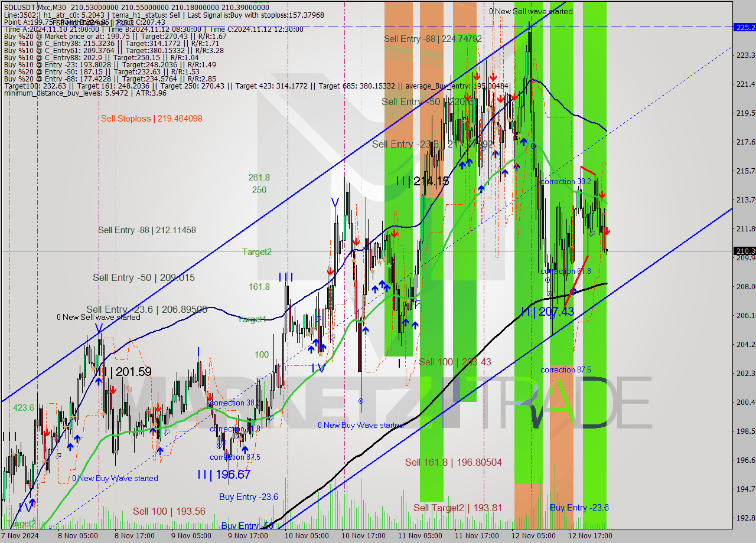Click the highlighted 225.2 price marker on axis
756x543 pixels.
(745, 27)
